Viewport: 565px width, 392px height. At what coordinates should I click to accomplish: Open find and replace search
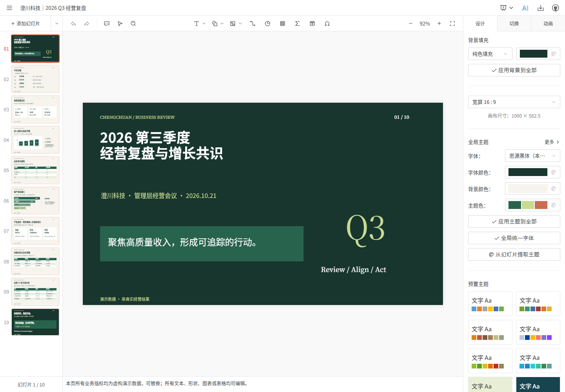133,24
